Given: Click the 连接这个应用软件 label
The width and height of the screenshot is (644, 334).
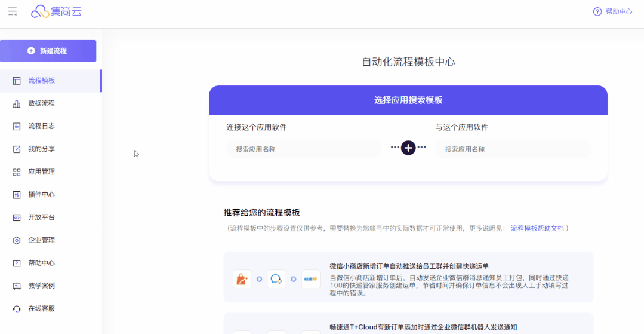Looking at the screenshot, I should point(257,127).
